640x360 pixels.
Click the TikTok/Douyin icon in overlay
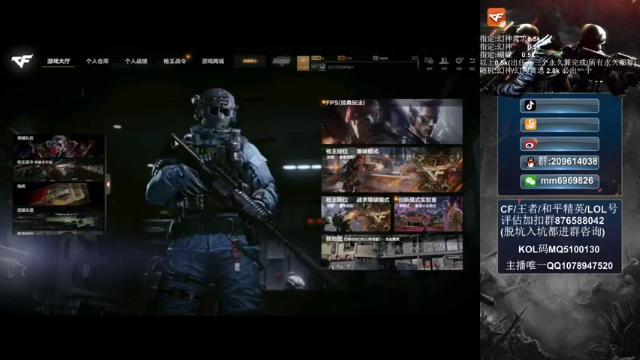pos(530,106)
